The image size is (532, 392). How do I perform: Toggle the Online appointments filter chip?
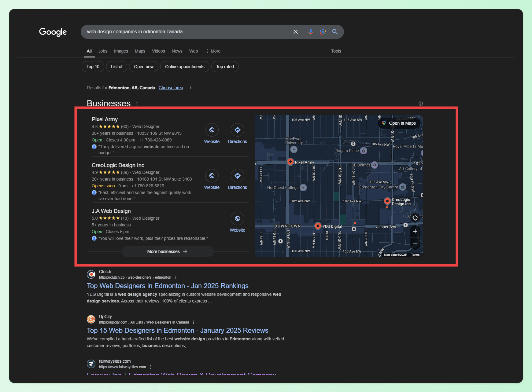tap(185, 67)
